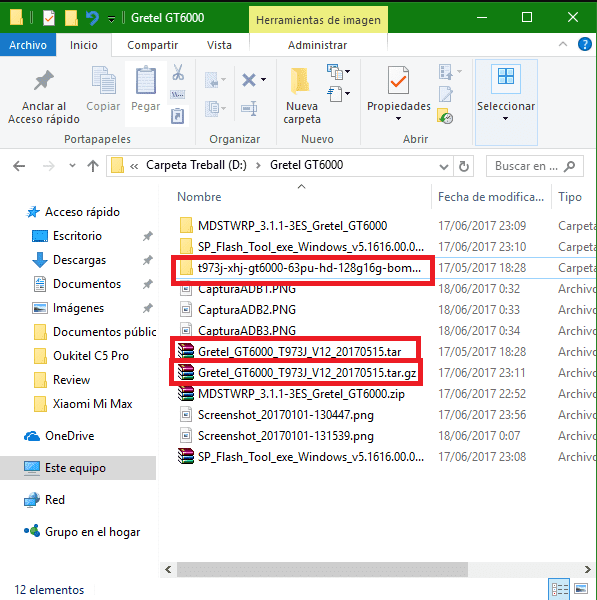Open the Archivo menu
Viewport: 597px width, 600px height.
(28, 45)
